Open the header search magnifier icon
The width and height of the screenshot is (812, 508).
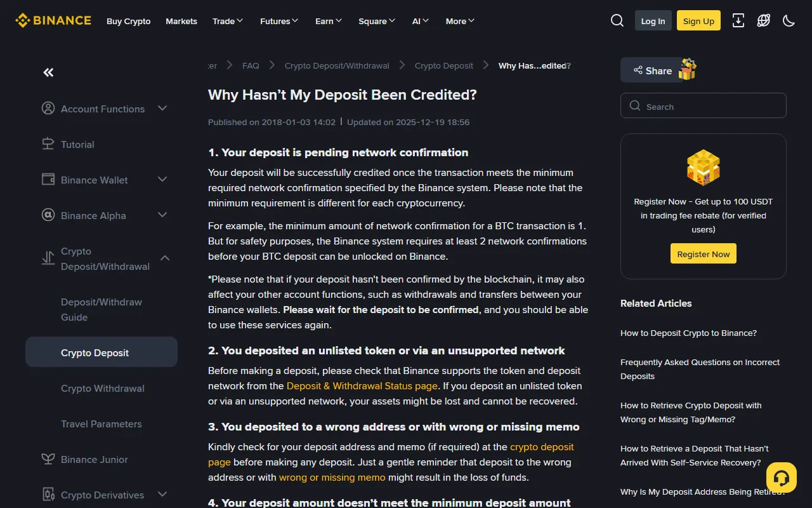coord(617,20)
